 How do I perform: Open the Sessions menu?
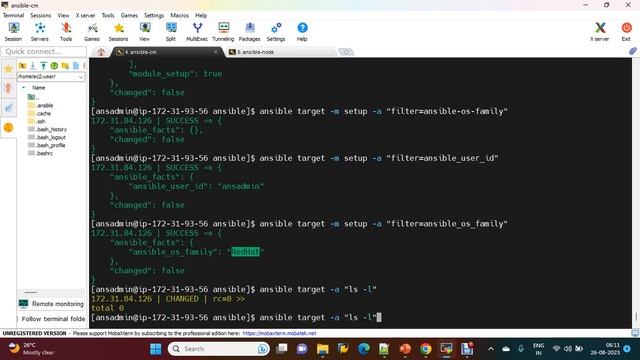(x=40, y=16)
